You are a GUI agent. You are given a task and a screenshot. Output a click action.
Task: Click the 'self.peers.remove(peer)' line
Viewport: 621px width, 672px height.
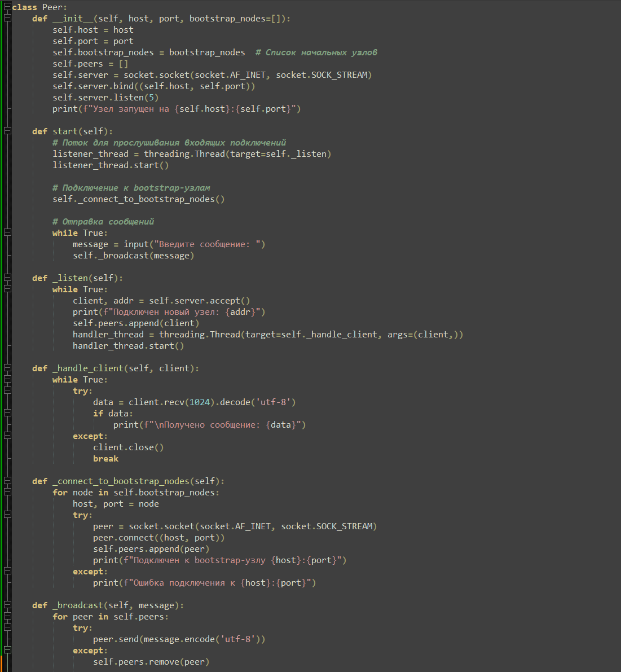click(x=151, y=662)
